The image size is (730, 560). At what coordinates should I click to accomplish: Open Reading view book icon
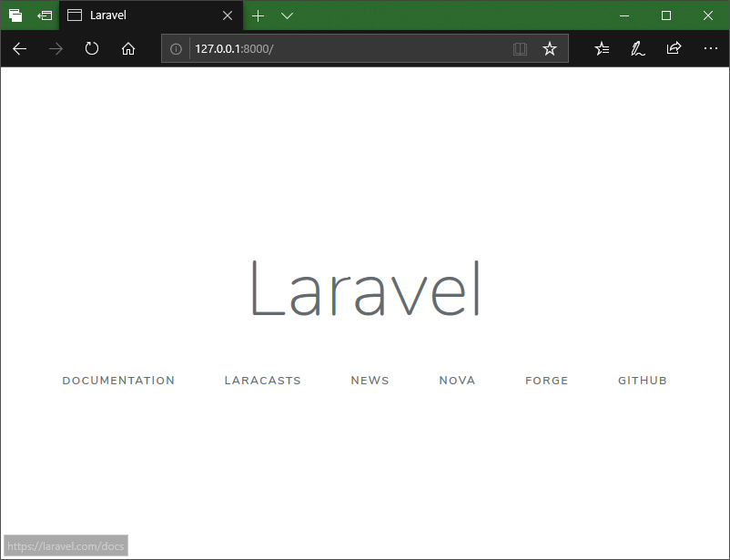point(520,48)
